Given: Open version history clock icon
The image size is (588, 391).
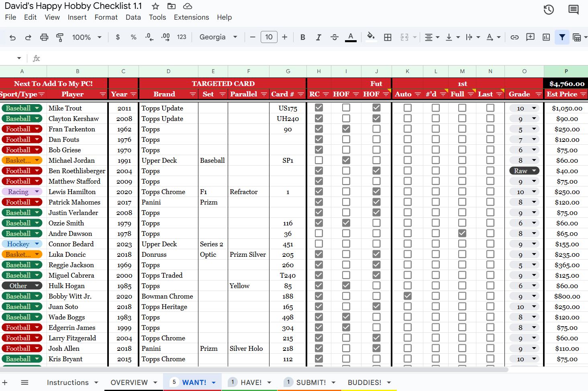Looking at the screenshot, I should coord(549,10).
